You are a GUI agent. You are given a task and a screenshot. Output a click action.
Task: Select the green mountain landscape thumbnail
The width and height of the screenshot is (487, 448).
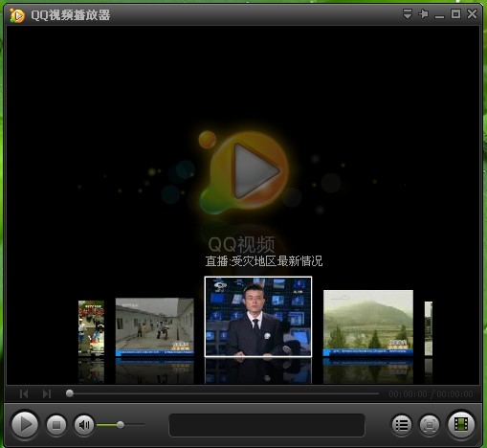pyautogui.click(x=368, y=323)
